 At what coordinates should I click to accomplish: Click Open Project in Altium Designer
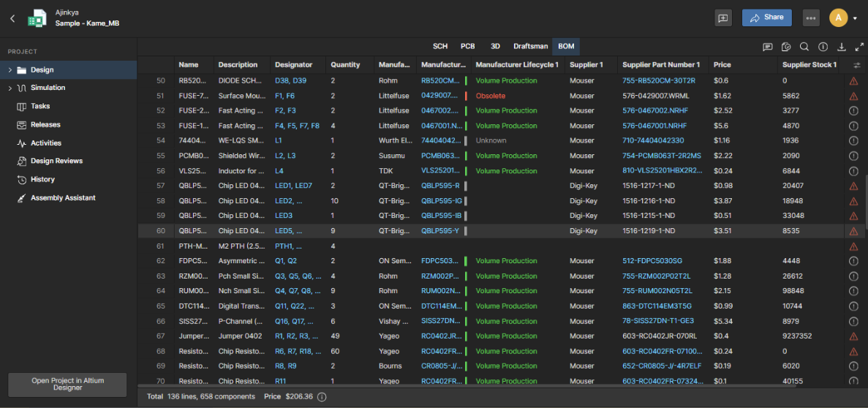click(x=67, y=384)
